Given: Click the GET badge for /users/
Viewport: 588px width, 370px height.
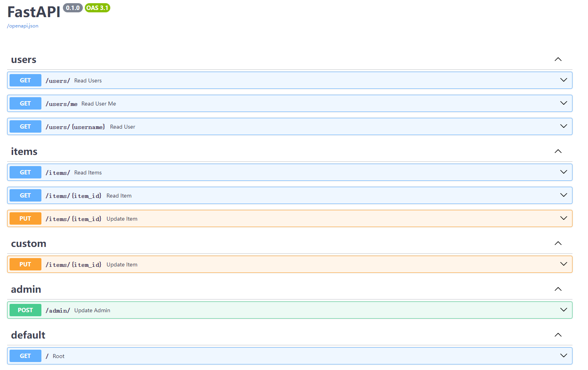Looking at the screenshot, I should tap(25, 80).
